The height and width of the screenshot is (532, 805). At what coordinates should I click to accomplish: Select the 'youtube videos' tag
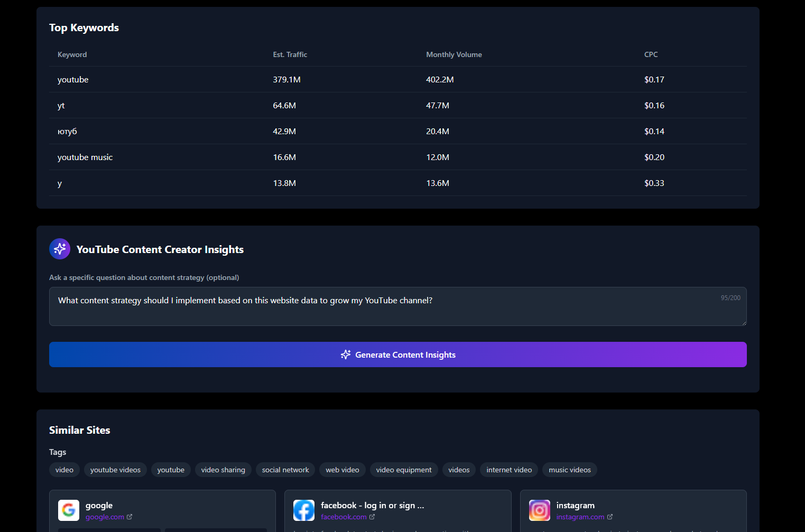[115, 470]
